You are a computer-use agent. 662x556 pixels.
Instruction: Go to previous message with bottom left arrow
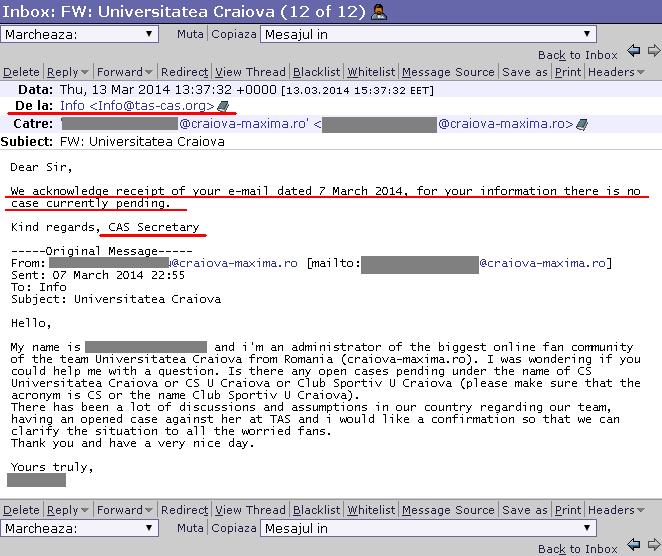(633, 545)
